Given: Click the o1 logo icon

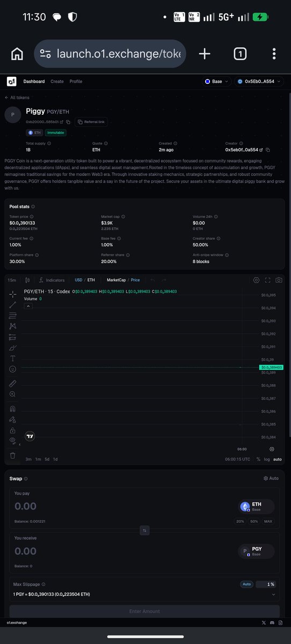Looking at the screenshot, I should pos(11,82).
